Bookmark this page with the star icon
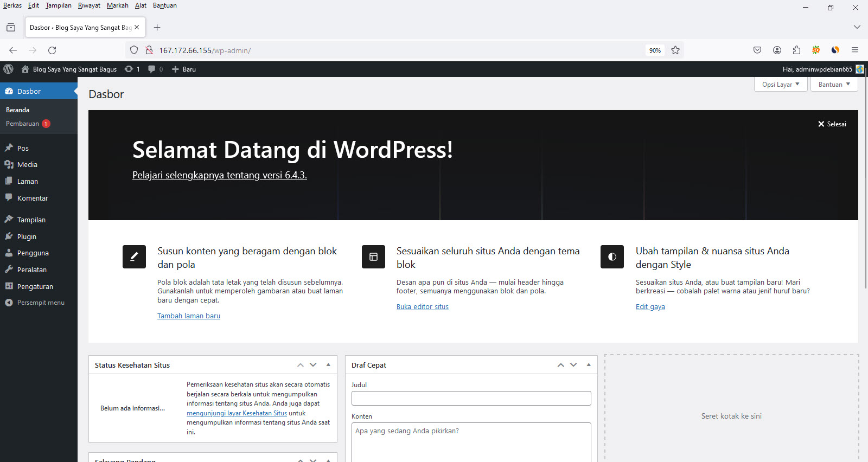Image resolution: width=868 pixels, height=462 pixels. pyautogui.click(x=675, y=50)
